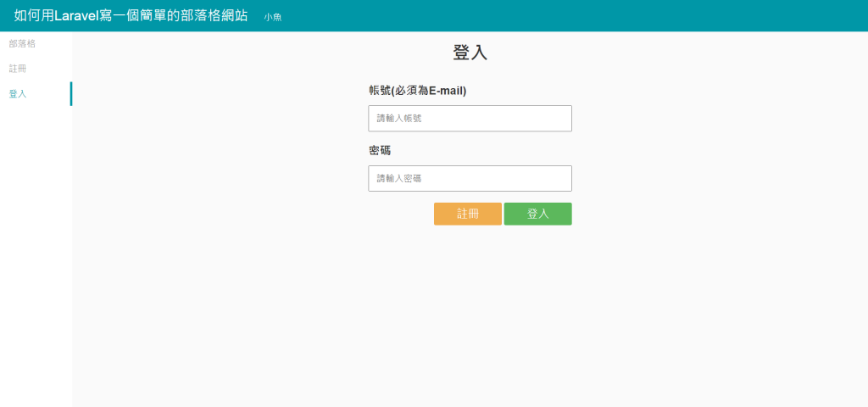Click the 登入 page heading
This screenshot has height=407, width=868.
coord(470,53)
